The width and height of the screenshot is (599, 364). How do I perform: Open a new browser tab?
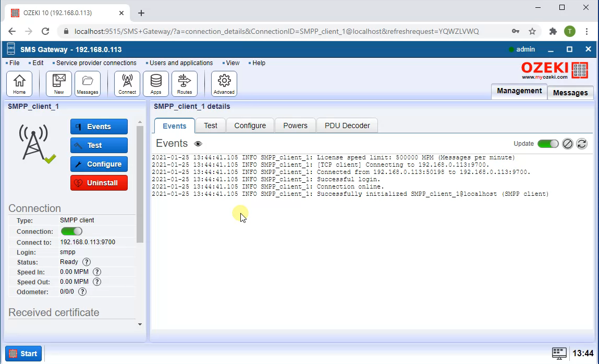pos(141,13)
